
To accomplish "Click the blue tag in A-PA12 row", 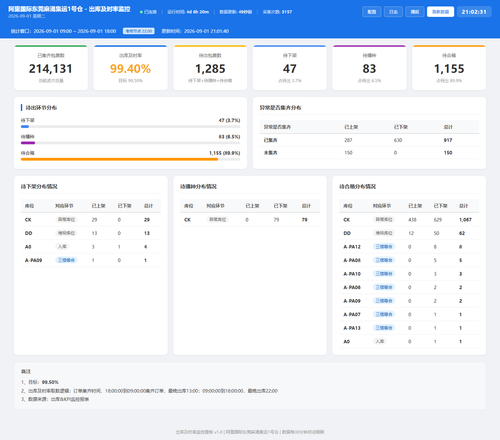I will [384, 247].
